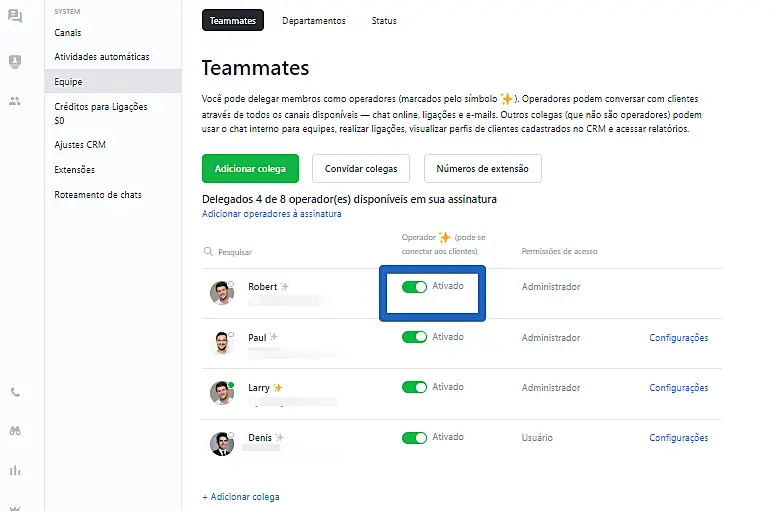Click Robert's profile avatar
This screenshot has height=511, width=774.
tap(221, 292)
